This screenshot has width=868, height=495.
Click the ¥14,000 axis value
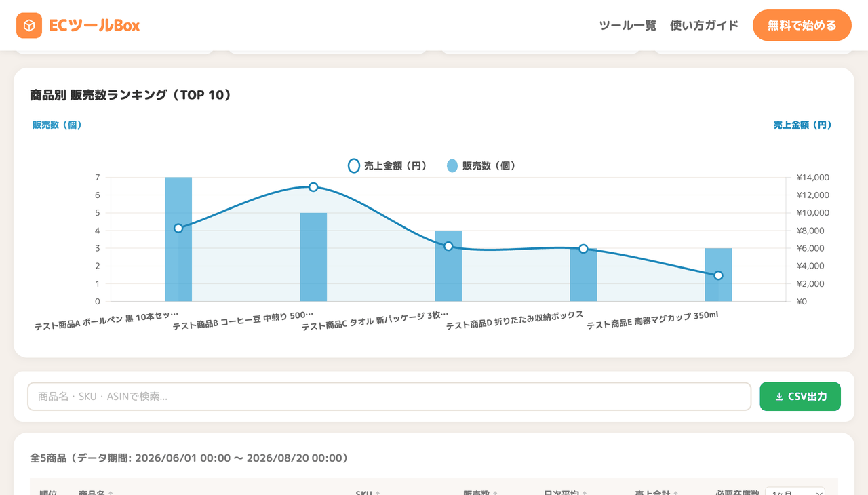click(x=813, y=178)
